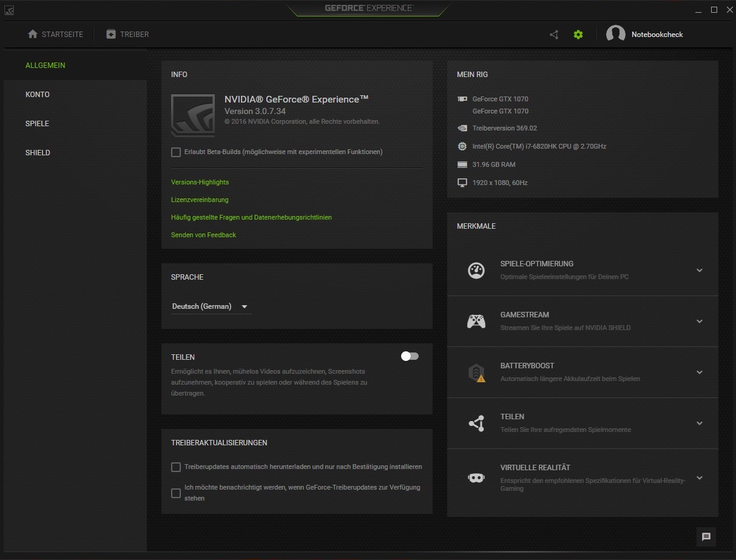
Task: Click the Senden von Feedback link
Action: coord(203,235)
